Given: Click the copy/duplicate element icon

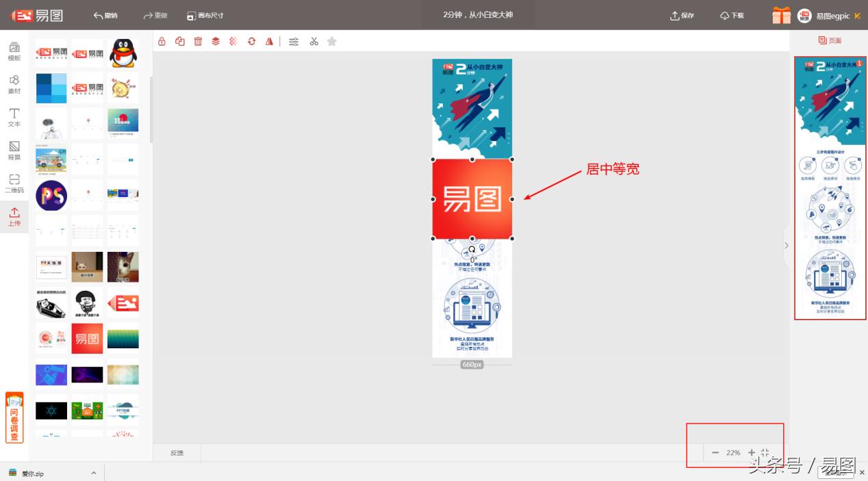Looking at the screenshot, I should tap(180, 42).
